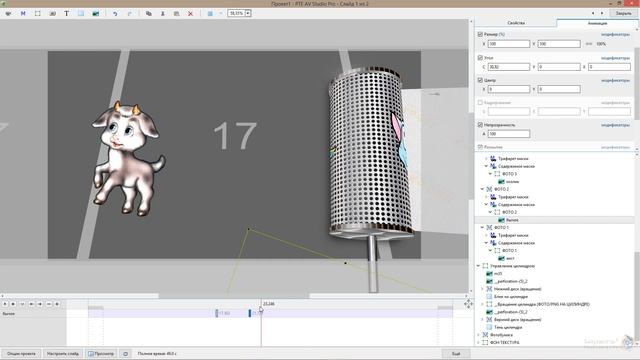640x360 pixels.
Task: Expand the Верхний диск (вращение) node
Action: coord(482,320)
